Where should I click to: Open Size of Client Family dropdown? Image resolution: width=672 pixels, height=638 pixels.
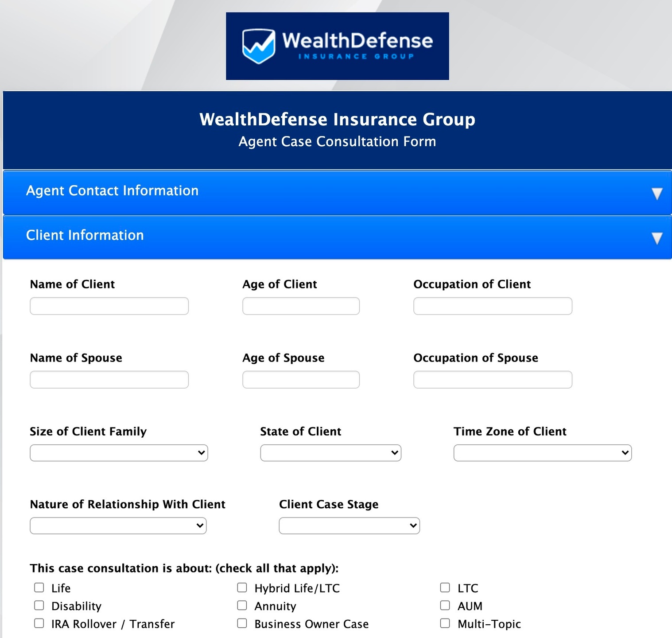(119, 453)
